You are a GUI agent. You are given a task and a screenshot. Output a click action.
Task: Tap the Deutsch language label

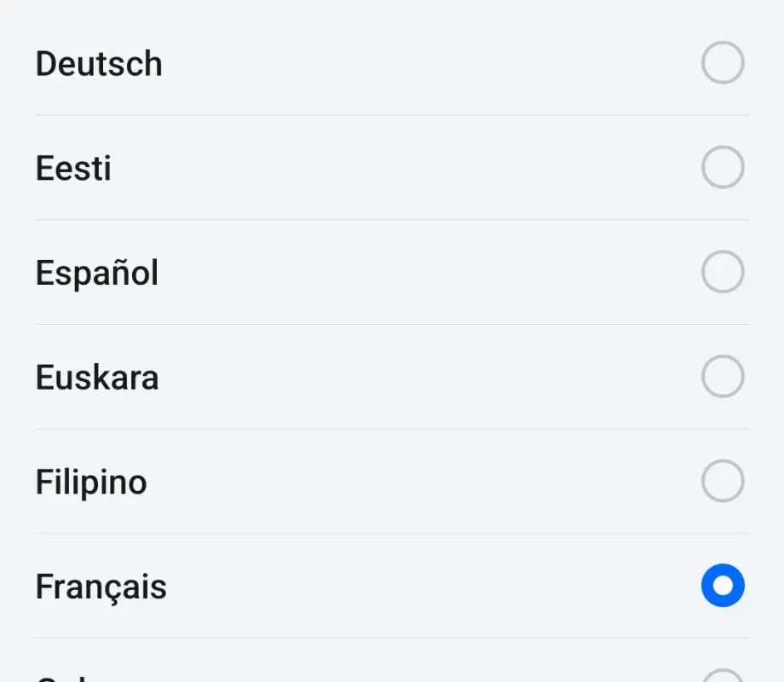[x=99, y=64]
